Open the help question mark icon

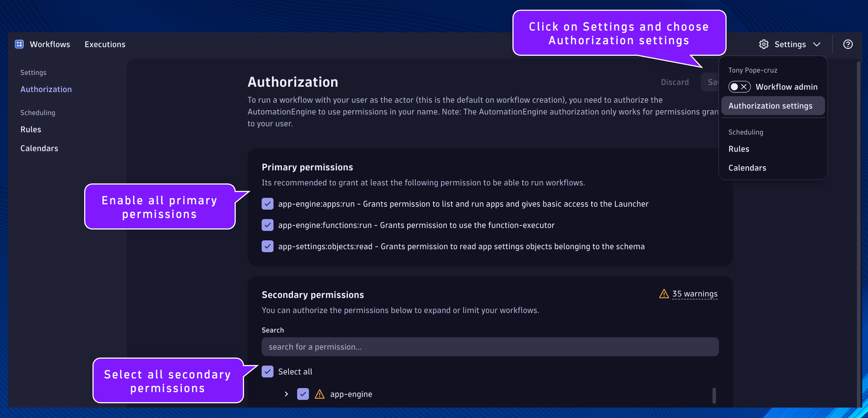point(848,44)
